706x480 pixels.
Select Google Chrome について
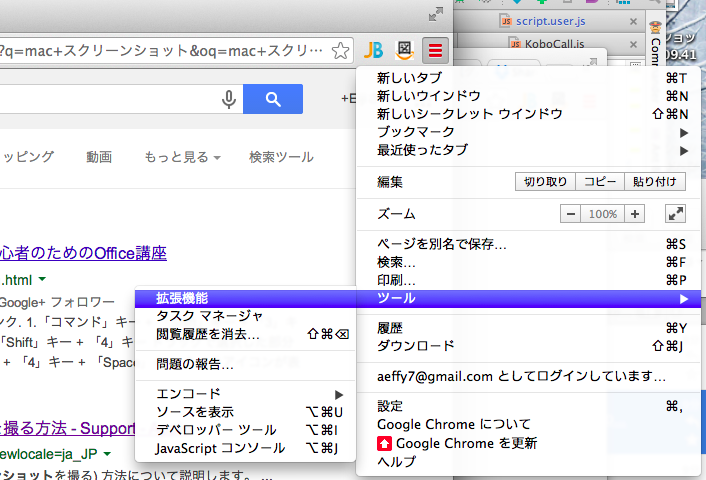point(529,425)
